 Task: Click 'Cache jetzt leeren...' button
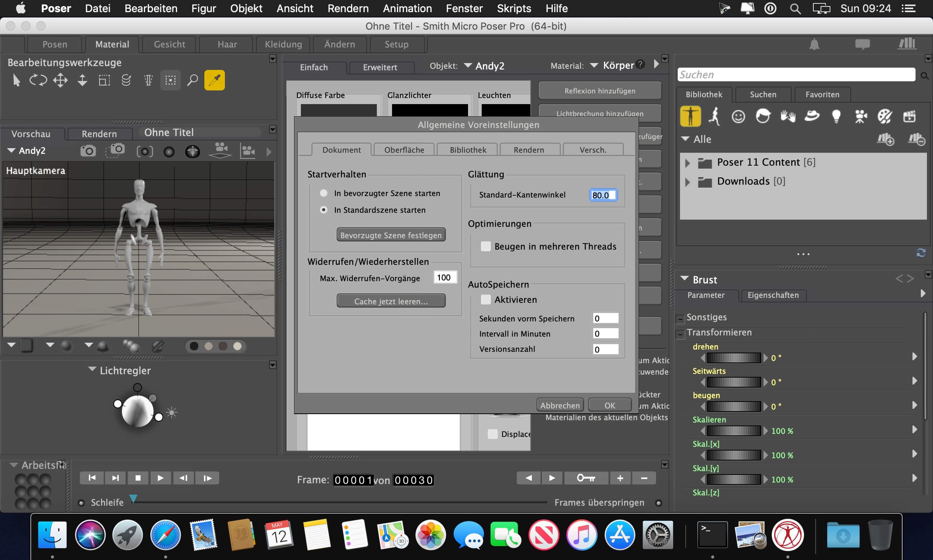click(391, 301)
